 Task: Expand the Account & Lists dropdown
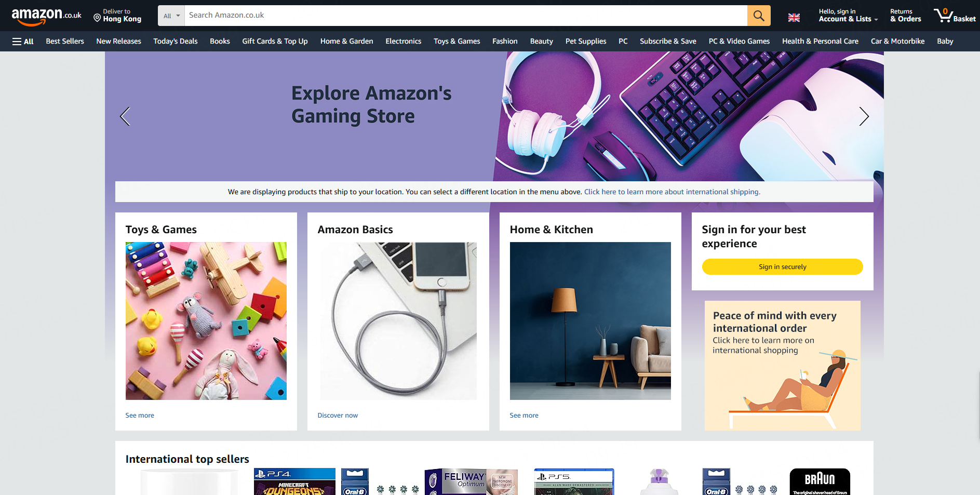pos(848,16)
